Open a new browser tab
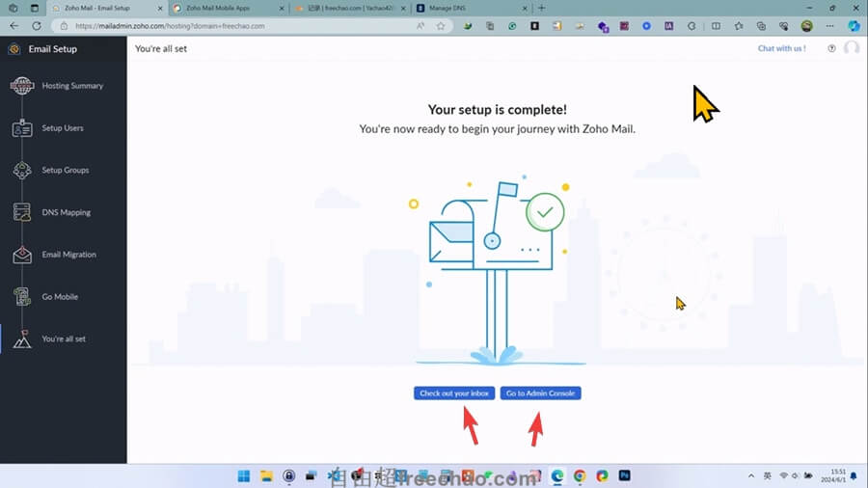 pyautogui.click(x=541, y=8)
